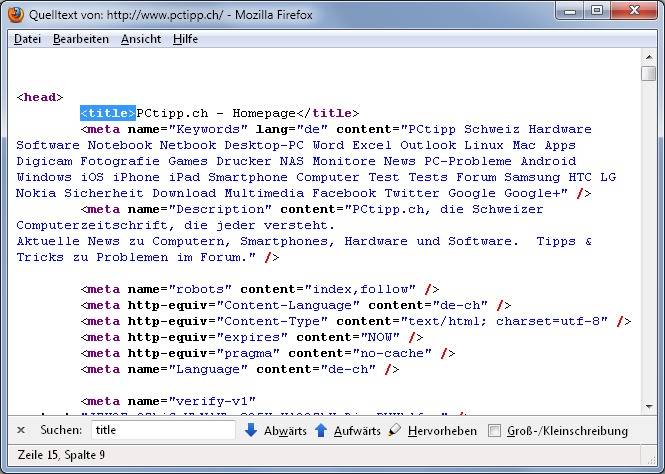Click the Abwärts find next button
Viewport: 665px width, 474px height.
285,431
